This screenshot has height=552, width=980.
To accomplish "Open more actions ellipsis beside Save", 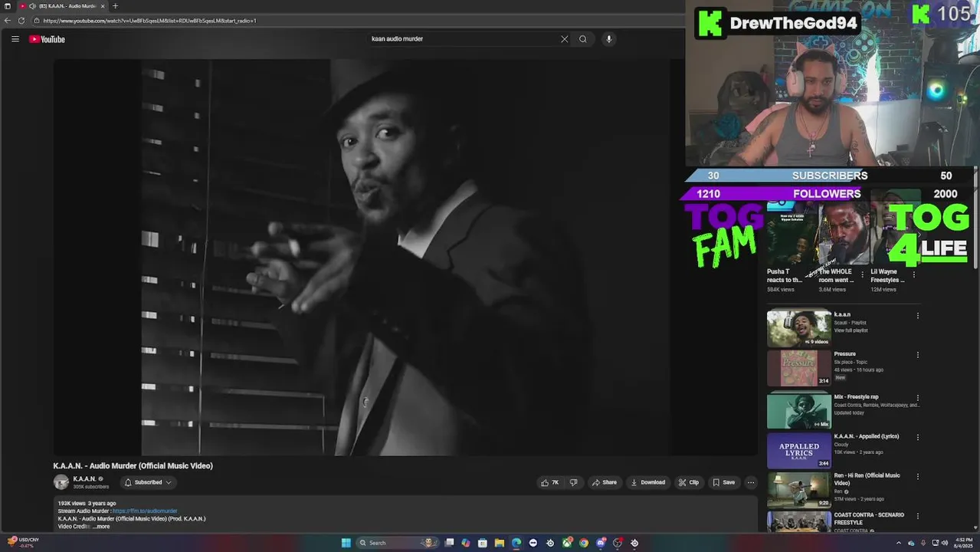I will (751, 482).
